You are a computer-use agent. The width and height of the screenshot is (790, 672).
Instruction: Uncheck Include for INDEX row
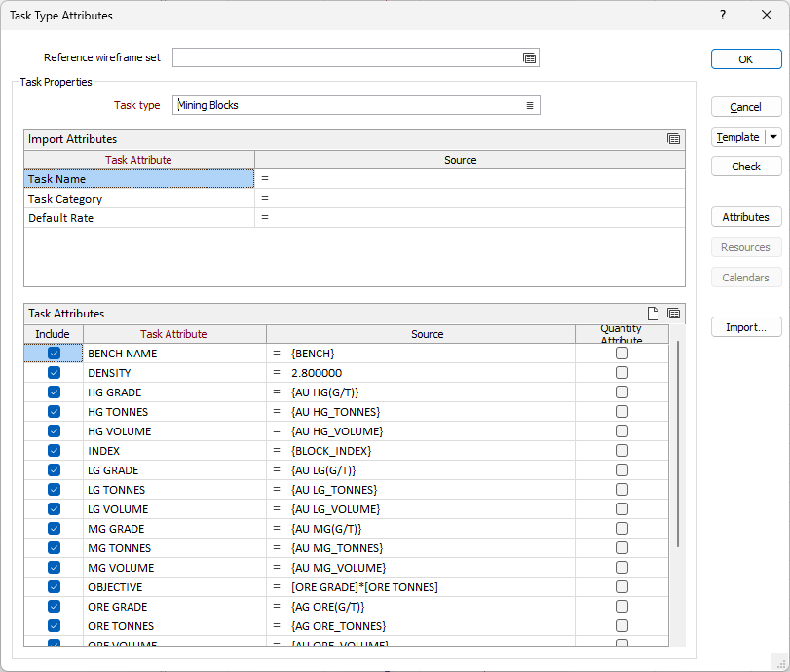point(54,450)
